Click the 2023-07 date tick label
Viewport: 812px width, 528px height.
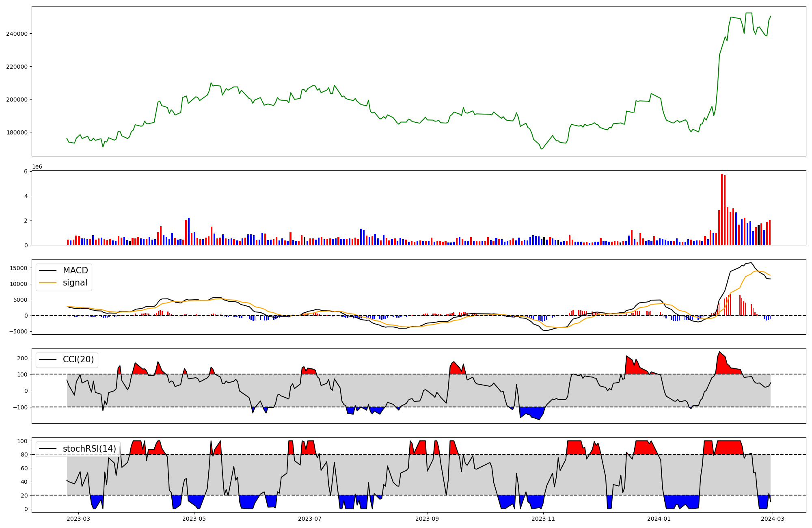coord(310,519)
